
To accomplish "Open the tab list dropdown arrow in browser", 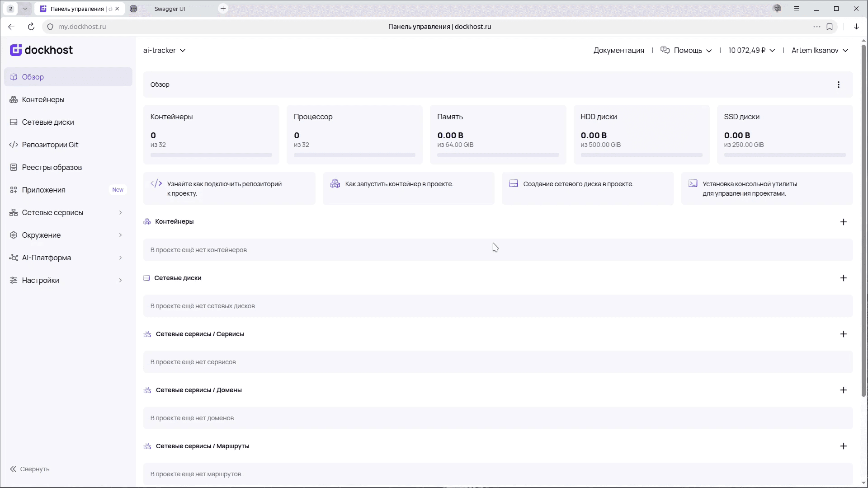I will coord(25,9).
